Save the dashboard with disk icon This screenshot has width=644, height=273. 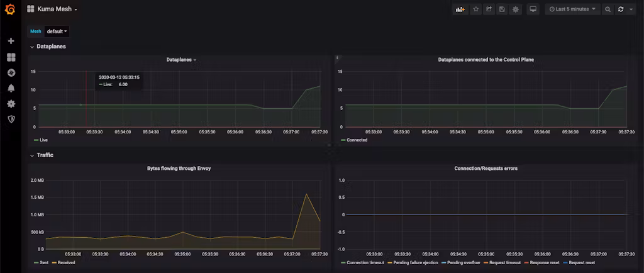[502, 9]
